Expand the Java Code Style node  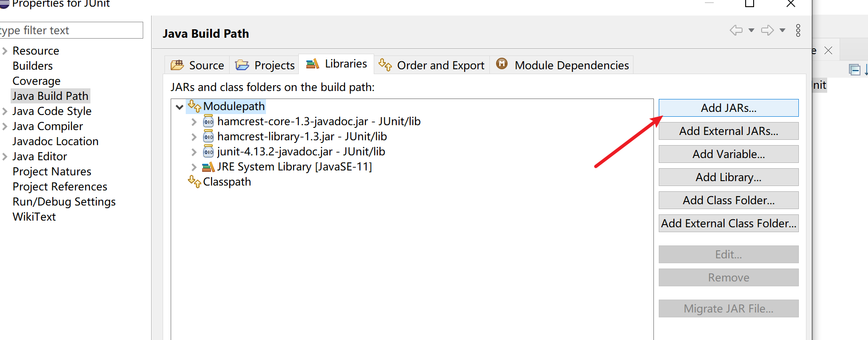[x=5, y=111]
